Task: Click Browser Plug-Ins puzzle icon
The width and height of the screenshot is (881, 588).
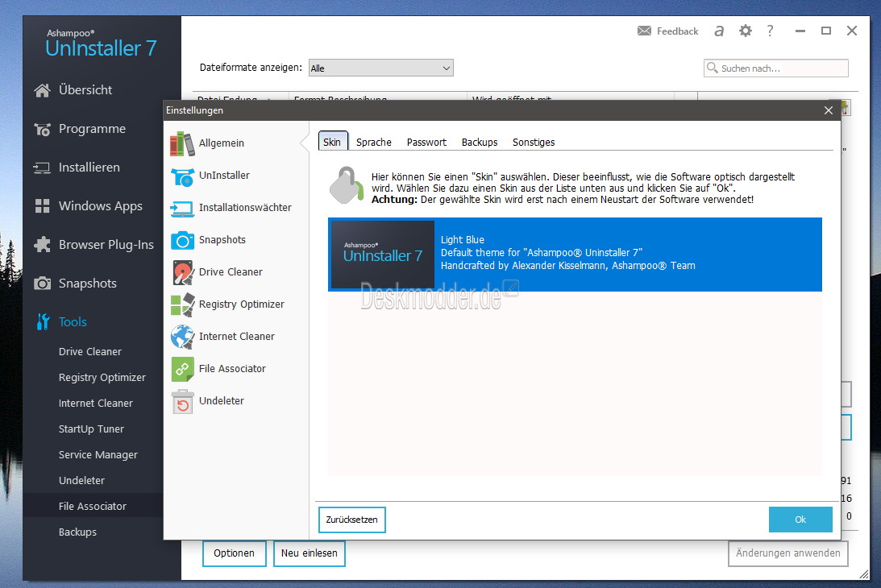Action: (x=42, y=244)
